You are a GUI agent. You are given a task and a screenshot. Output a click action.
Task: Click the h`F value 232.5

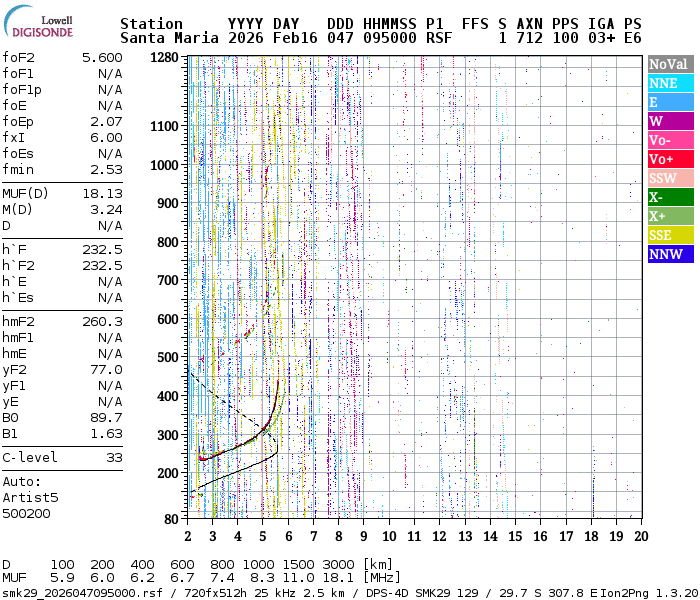102,250
